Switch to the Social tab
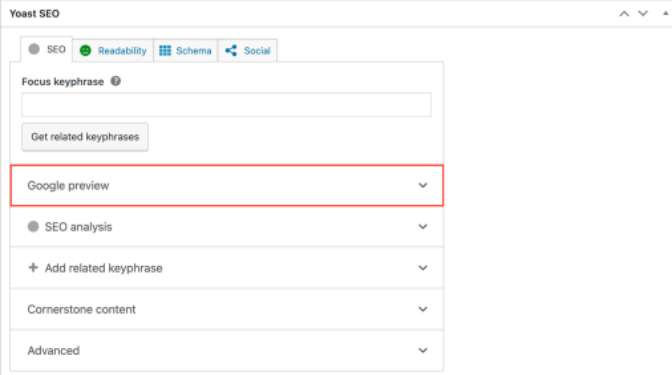The width and height of the screenshot is (672, 375). (248, 51)
